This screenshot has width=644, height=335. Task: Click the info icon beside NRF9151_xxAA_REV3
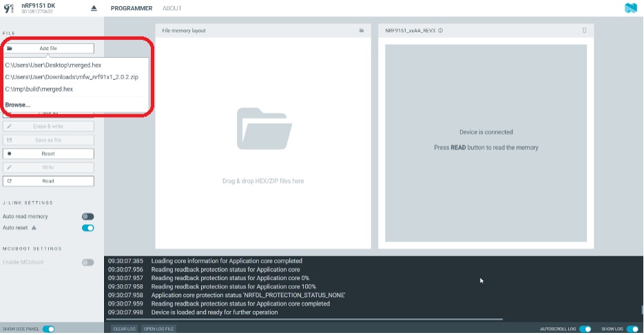click(440, 30)
